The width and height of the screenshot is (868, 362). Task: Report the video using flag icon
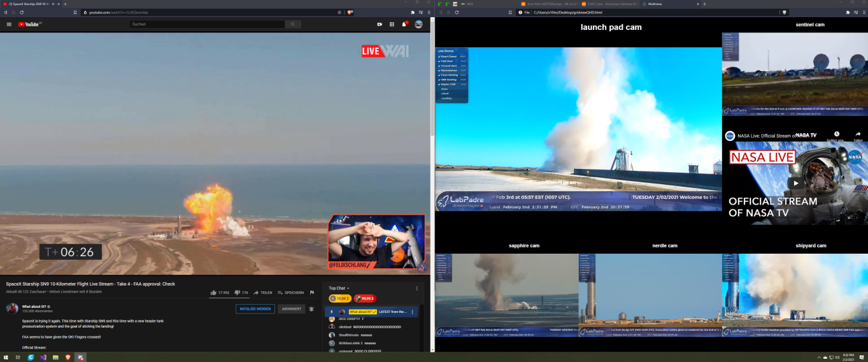pyautogui.click(x=312, y=293)
